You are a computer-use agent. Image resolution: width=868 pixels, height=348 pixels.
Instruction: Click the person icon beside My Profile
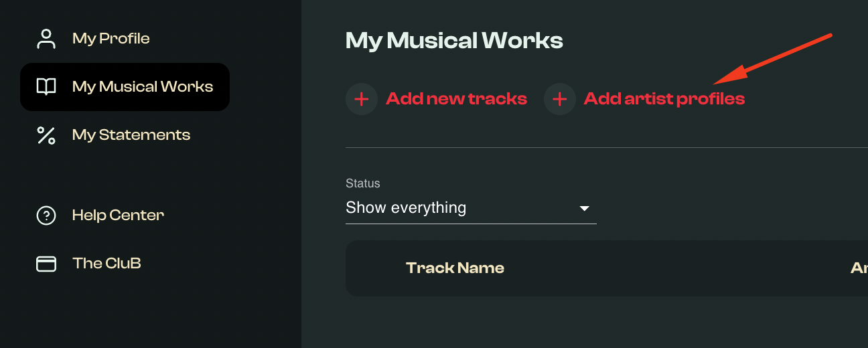[46, 39]
